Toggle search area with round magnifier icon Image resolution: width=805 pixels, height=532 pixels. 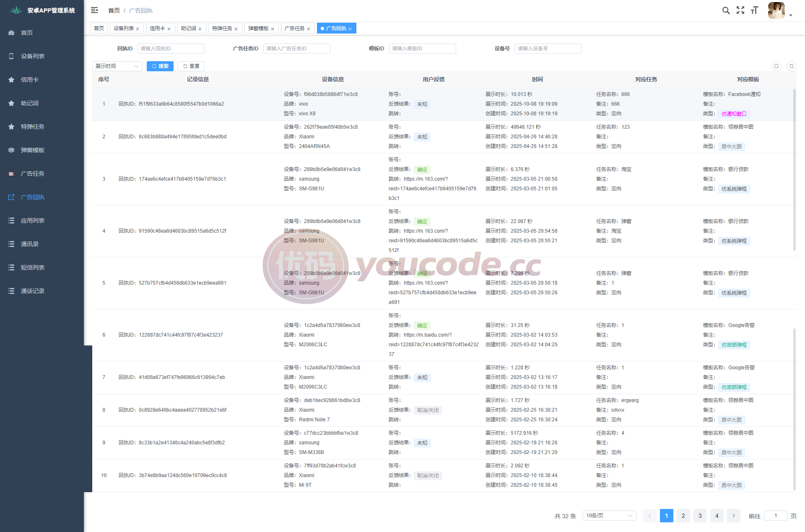click(776, 66)
